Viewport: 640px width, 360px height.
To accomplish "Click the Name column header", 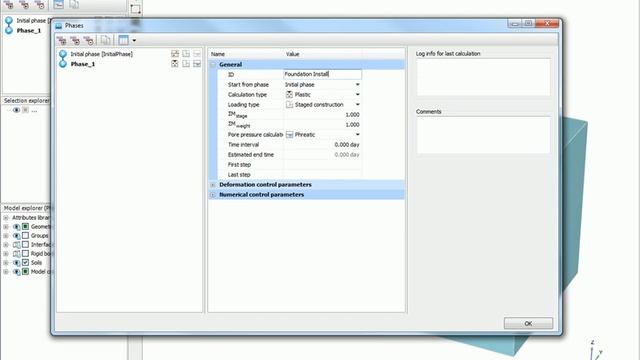I will click(x=218, y=54).
